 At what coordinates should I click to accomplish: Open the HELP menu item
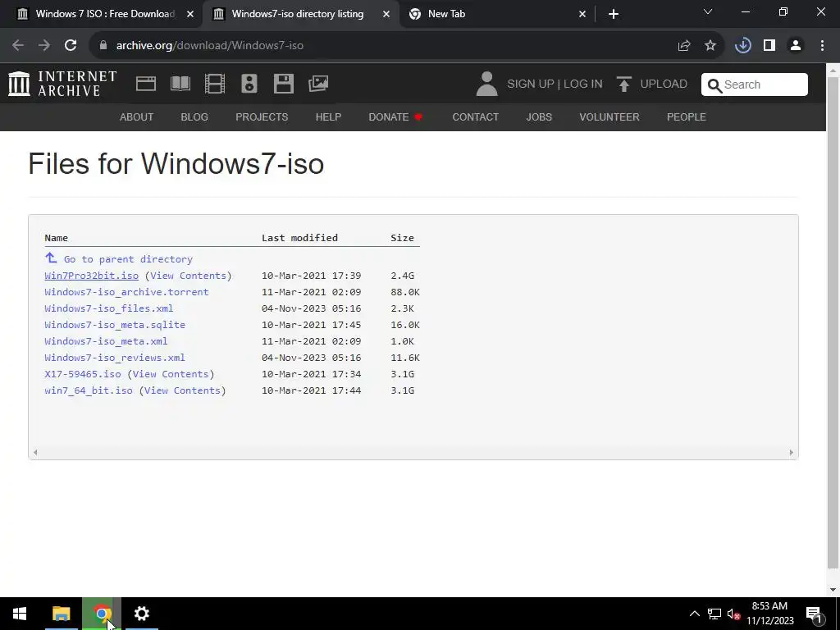coord(328,116)
